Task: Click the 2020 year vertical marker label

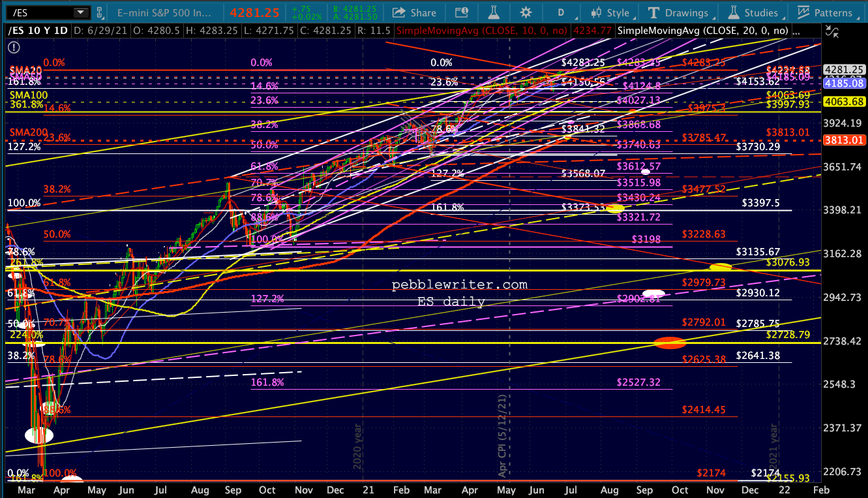Action: click(x=357, y=447)
